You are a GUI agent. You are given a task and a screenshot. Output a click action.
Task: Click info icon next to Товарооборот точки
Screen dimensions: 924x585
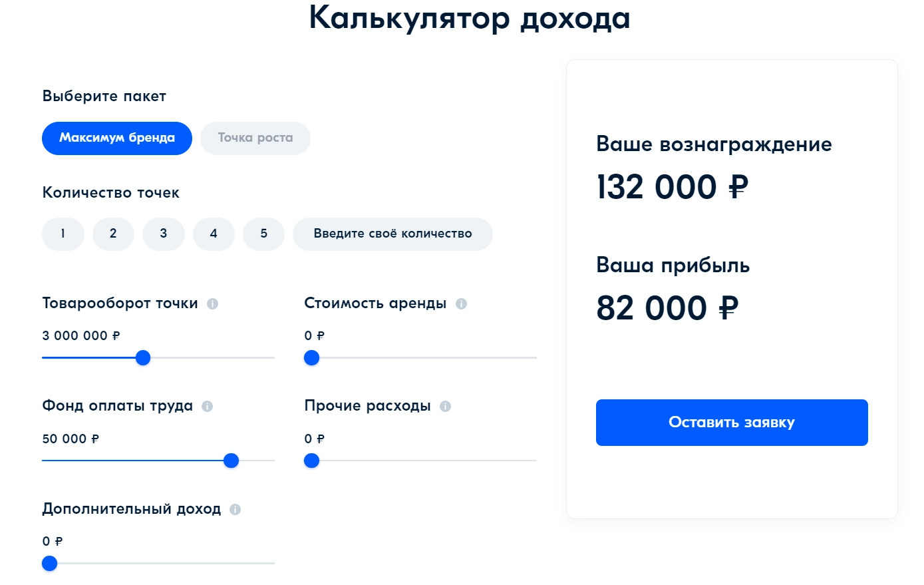click(213, 303)
